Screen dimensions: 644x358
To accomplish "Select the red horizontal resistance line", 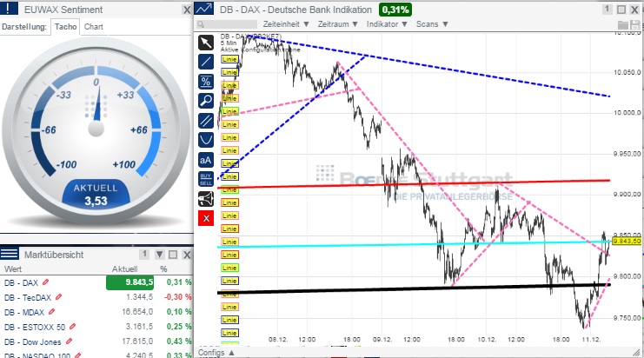I will pos(414,184).
